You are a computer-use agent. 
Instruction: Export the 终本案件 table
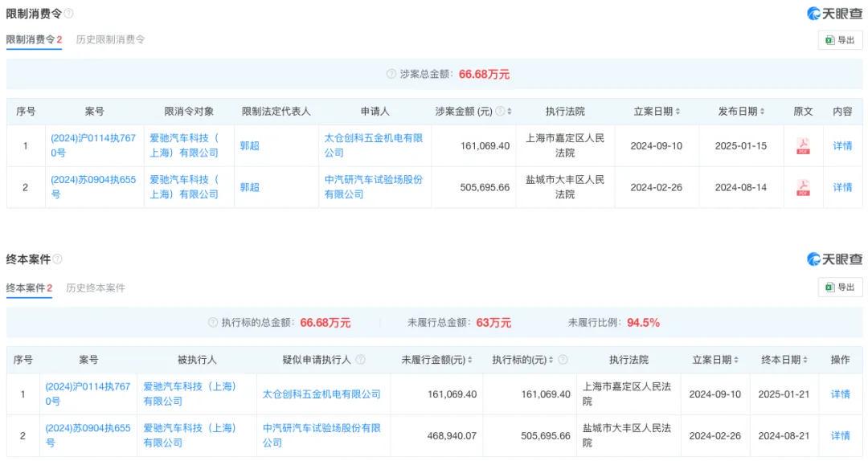pos(840,288)
